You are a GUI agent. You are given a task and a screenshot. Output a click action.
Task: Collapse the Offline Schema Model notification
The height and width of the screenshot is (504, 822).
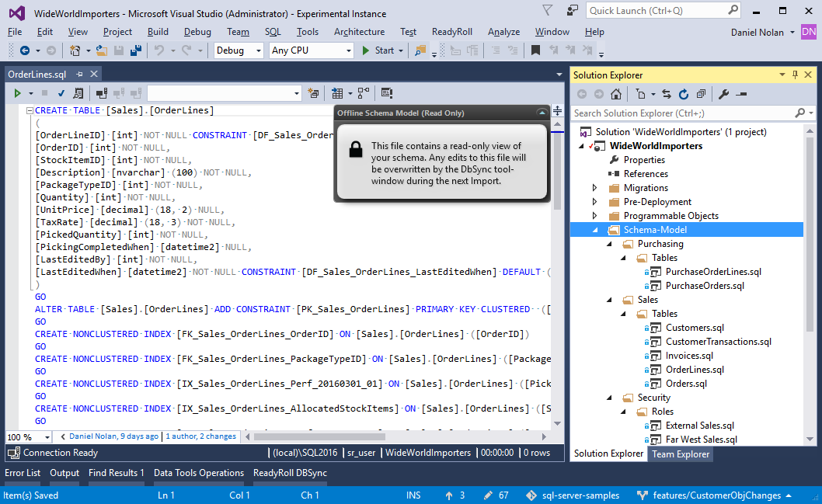click(542, 113)
